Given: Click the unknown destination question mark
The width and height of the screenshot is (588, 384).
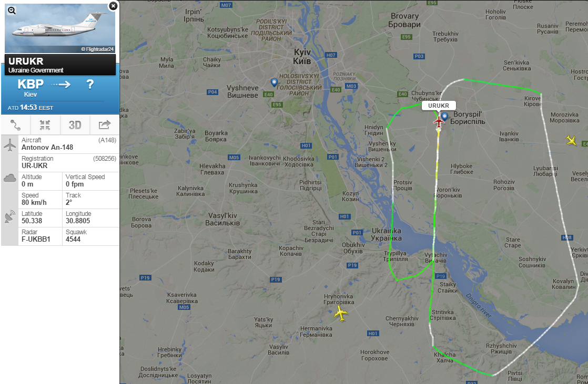Looking at the screenshot, I should coord(90,84).
